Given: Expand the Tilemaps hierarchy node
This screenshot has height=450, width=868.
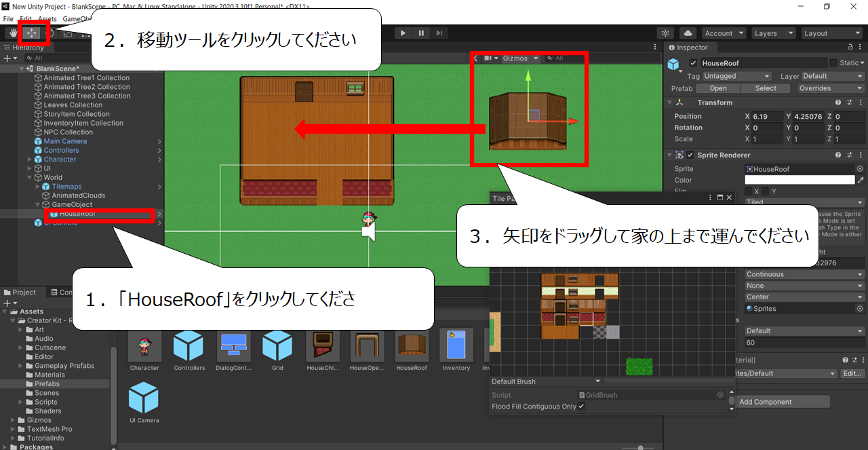Looking at the screenshot, I should [38, 187].
